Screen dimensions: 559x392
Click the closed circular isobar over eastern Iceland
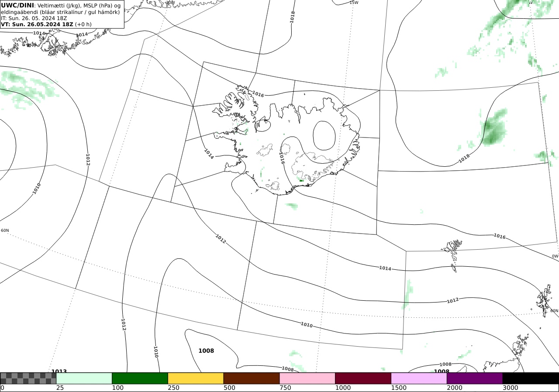tap(324, 135)
